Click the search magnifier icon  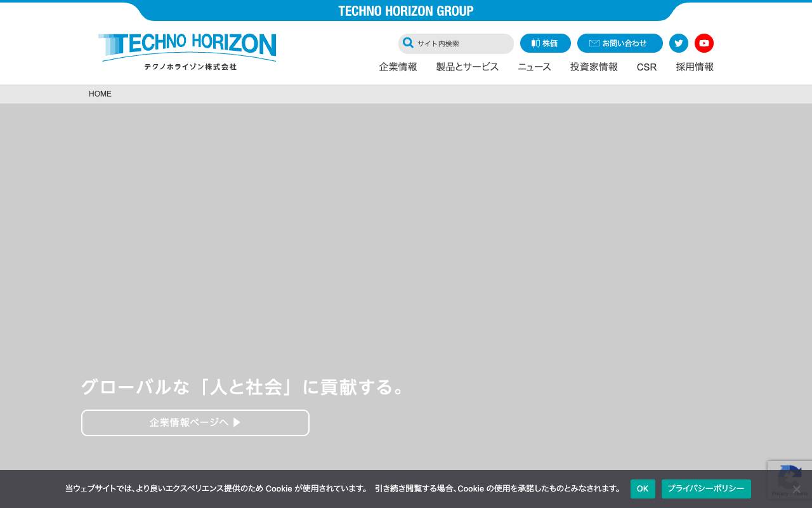(409, 43)
